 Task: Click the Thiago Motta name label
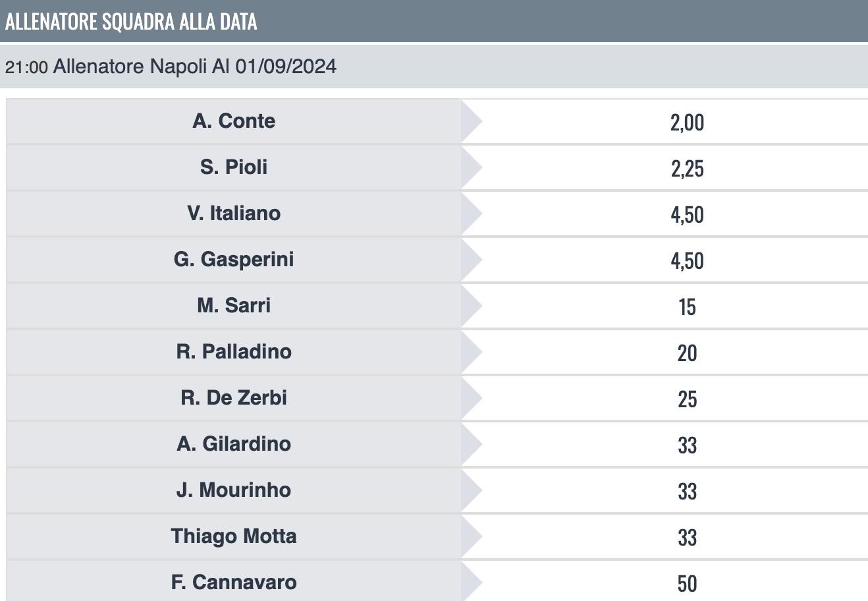(234, 536)
